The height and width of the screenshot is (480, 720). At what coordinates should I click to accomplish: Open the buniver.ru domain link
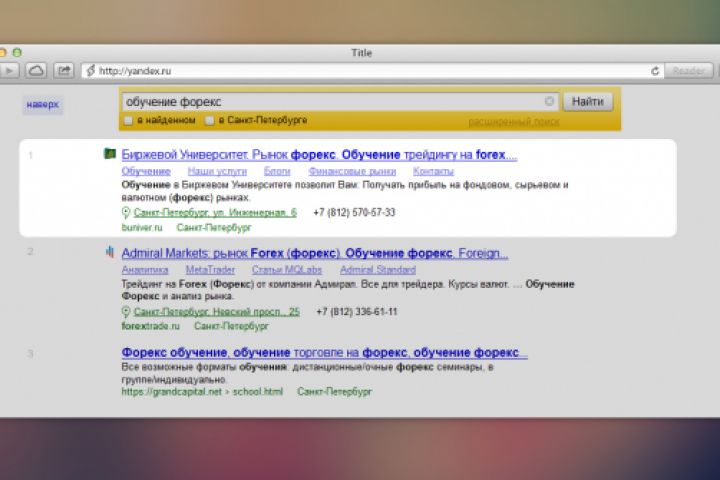(142, 227)
